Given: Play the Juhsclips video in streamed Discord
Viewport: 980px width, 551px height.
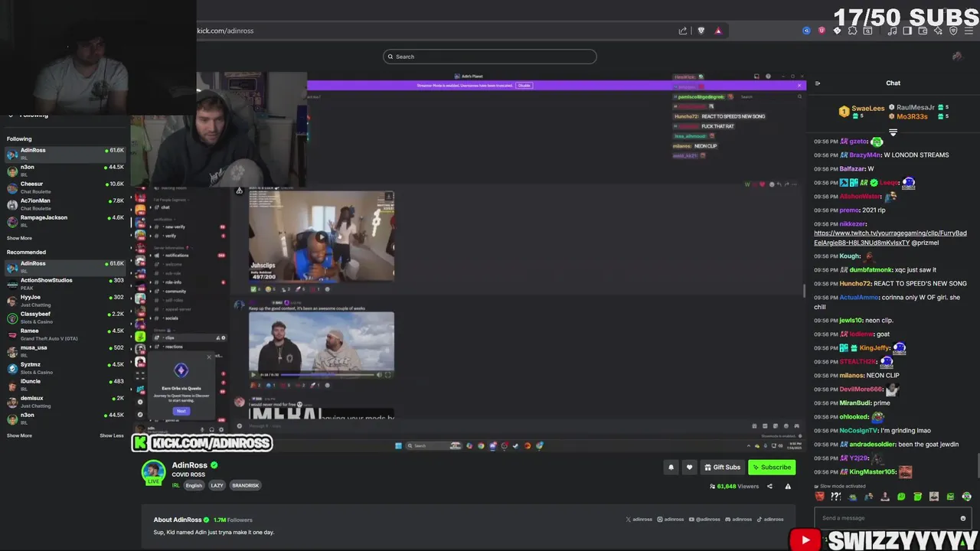Looking at the screenshot, I should pyautogui.click(x=321, y=236).
